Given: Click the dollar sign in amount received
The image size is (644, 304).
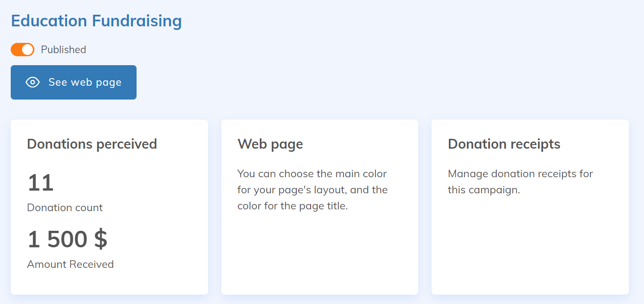Looking at the screenshot, I should [101, 240].
